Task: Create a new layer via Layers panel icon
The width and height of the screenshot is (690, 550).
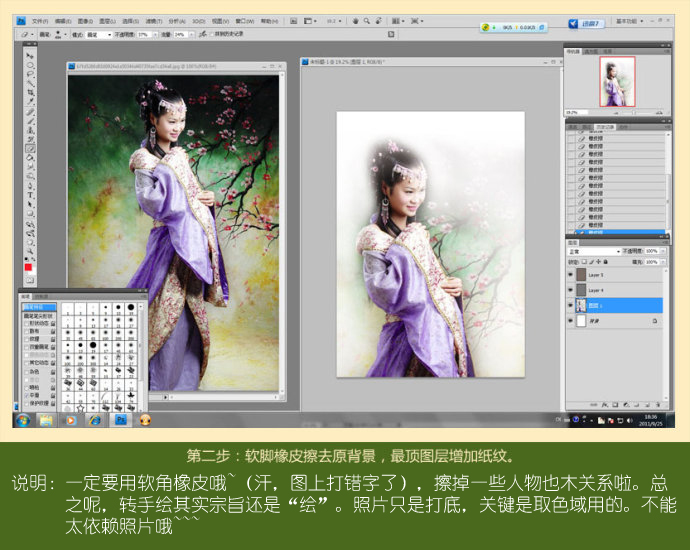Action: click(647, 404)
